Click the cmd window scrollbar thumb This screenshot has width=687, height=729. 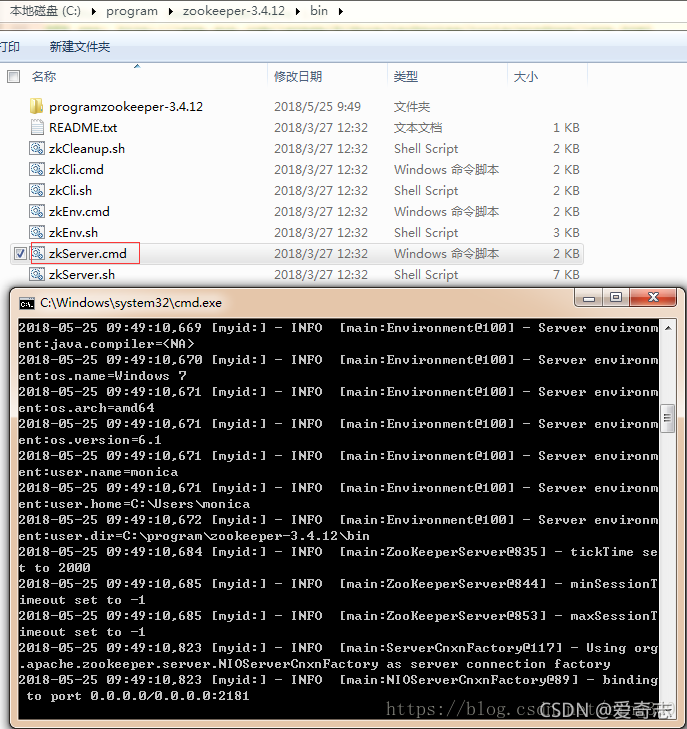[668, 418]
